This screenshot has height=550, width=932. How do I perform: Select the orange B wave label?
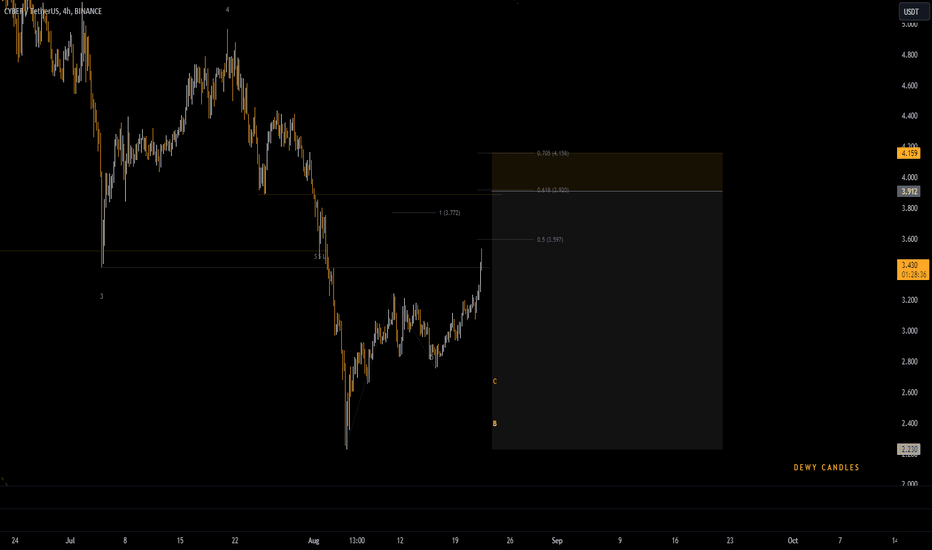495,424
